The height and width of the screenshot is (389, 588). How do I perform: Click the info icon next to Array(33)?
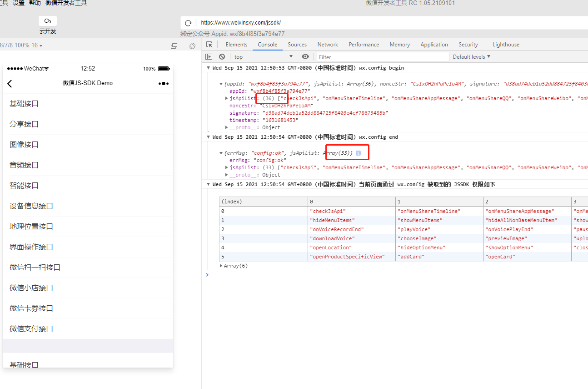pos(358,153)
